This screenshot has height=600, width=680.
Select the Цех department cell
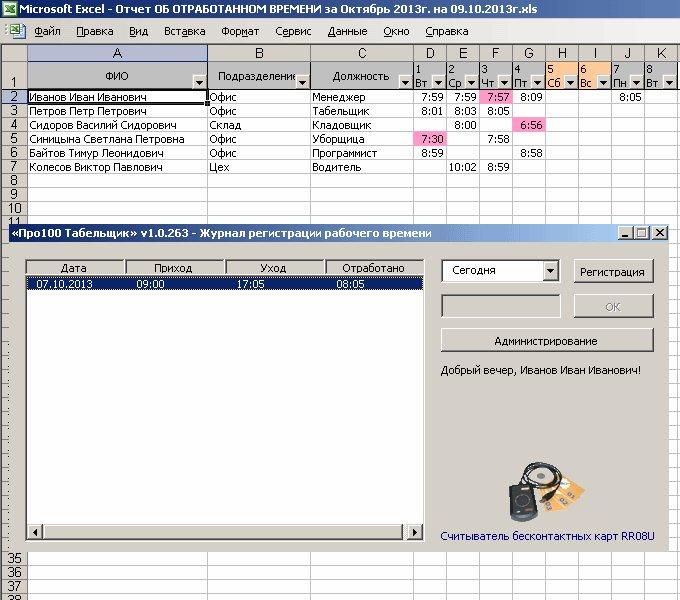point(259,167)
